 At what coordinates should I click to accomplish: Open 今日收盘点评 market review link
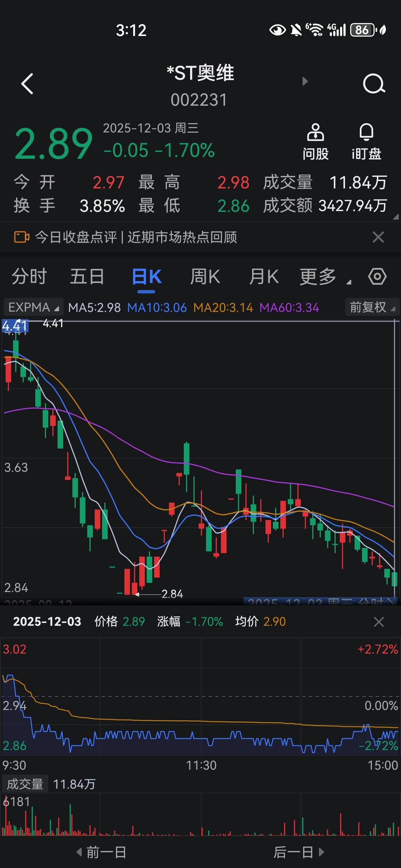pos(136,237)
